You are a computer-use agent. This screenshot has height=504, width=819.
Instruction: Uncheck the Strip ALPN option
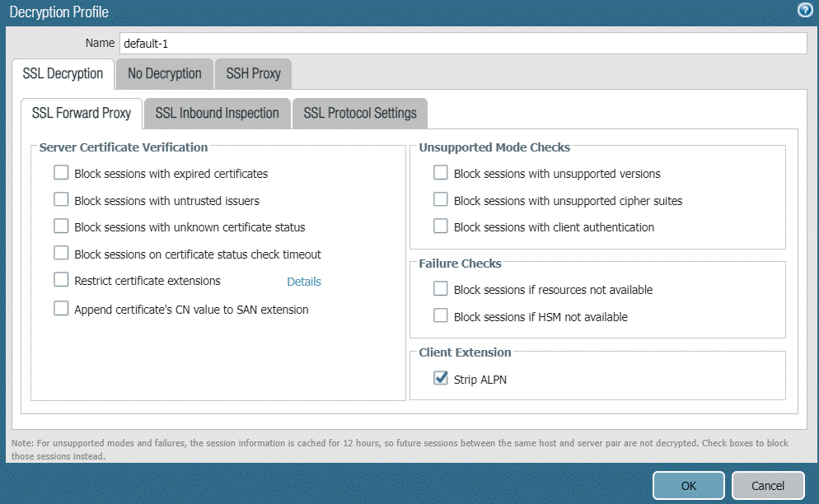441,379
